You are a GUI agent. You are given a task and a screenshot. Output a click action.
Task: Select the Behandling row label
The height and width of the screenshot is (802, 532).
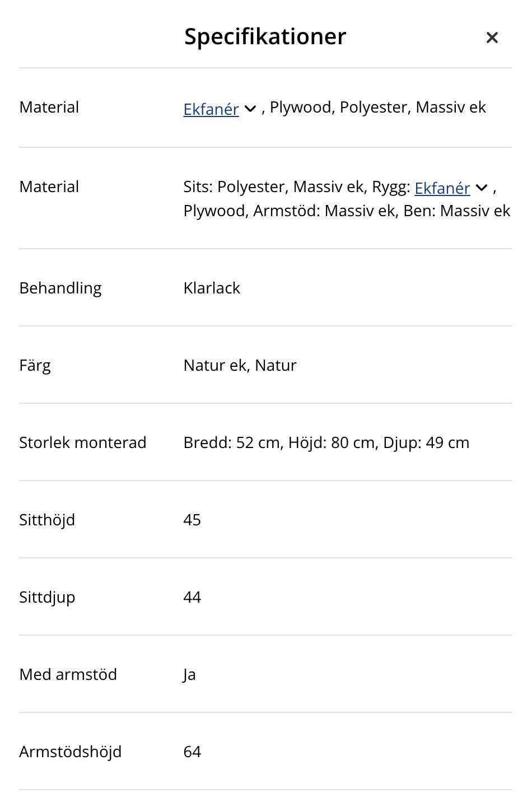click(x=60, y=288)
